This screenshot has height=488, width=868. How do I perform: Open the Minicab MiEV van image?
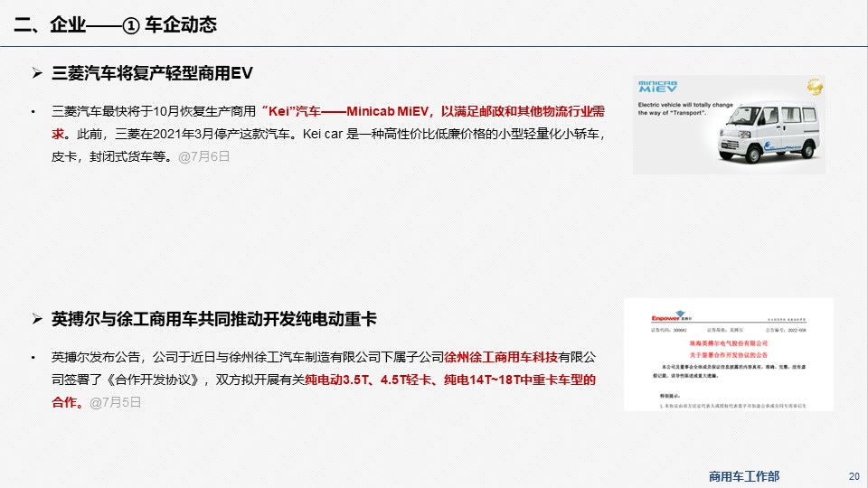(x=729, y=125)
